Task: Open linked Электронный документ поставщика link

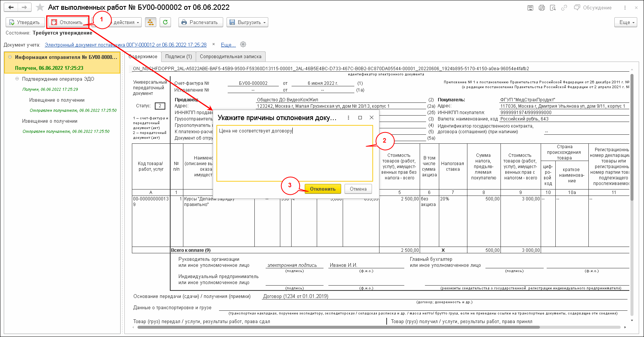Action: [125, 45]
